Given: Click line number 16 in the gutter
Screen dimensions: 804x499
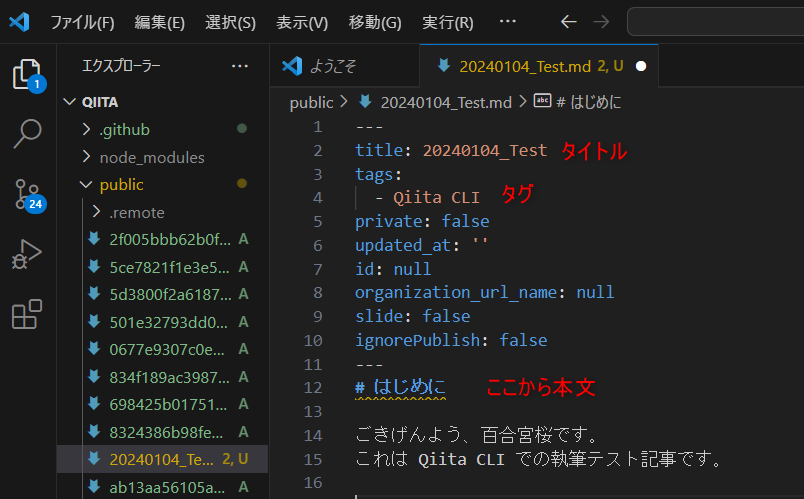Looking at the screenshot, I should click(x=313, y=483).
